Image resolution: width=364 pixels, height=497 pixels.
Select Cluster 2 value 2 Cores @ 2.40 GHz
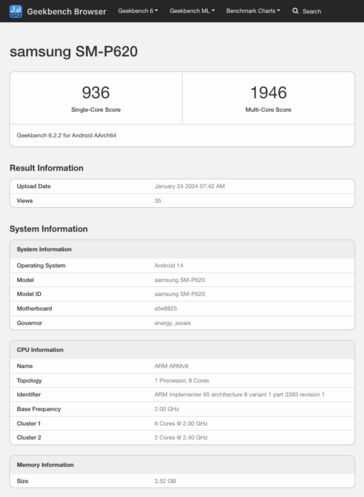(181, 437)
